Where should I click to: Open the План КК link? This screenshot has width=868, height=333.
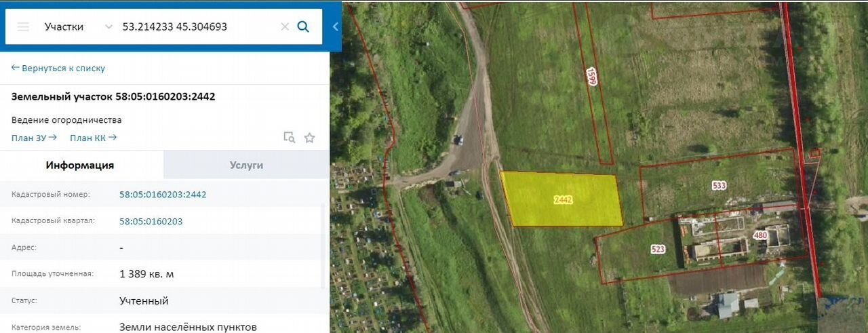(x=94, y=138)
